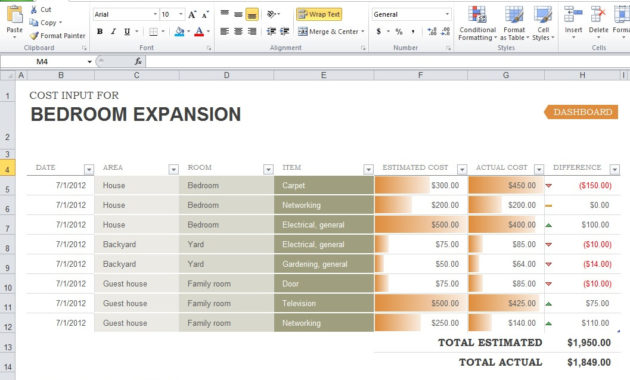Screen dimensions: 630x380
Task: Increase indent icon
Action: (285, 31)
